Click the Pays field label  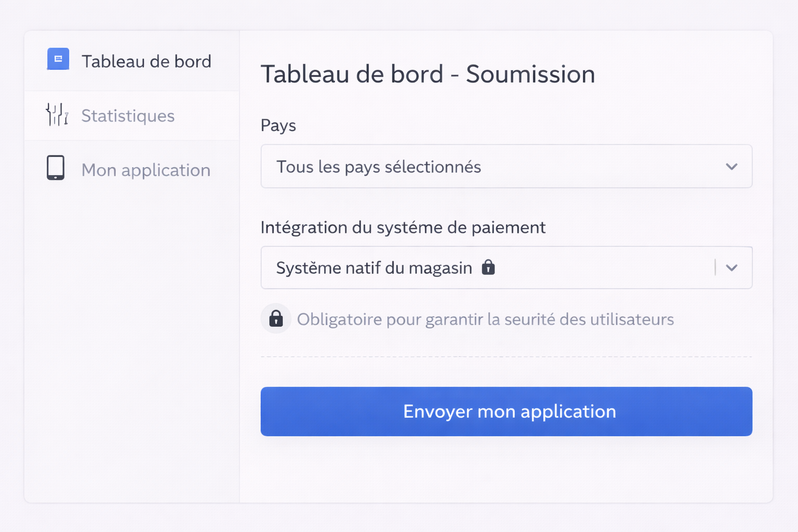[x=278, y=126]
